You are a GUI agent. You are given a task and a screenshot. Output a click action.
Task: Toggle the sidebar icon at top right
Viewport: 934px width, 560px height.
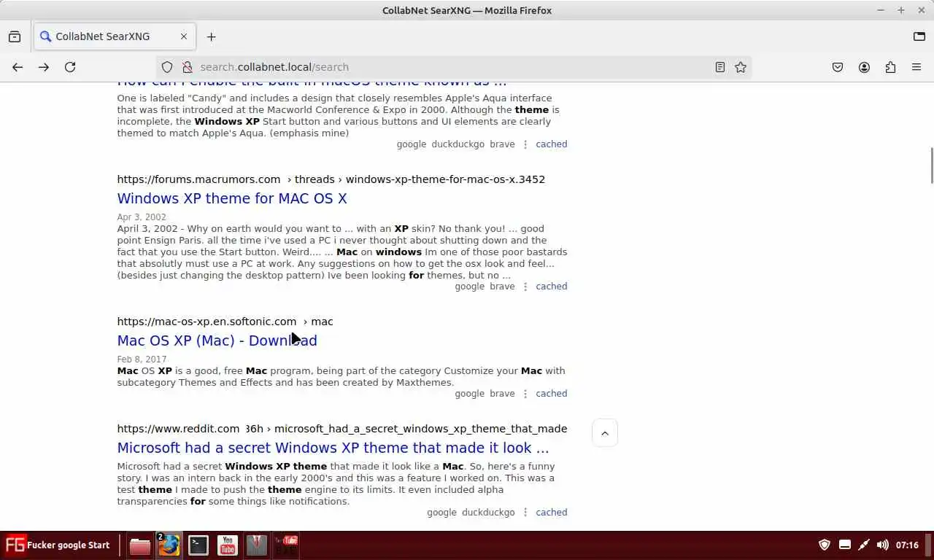[x=919, y=36]
